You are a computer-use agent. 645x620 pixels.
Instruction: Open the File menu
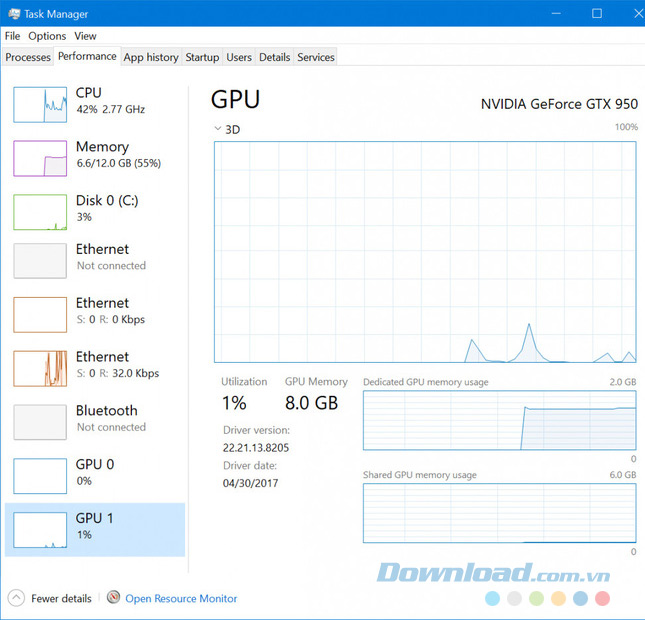point(12,36)
